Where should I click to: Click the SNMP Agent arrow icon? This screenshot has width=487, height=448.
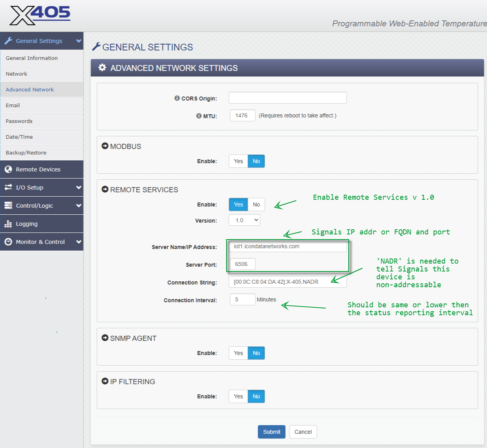105,338
